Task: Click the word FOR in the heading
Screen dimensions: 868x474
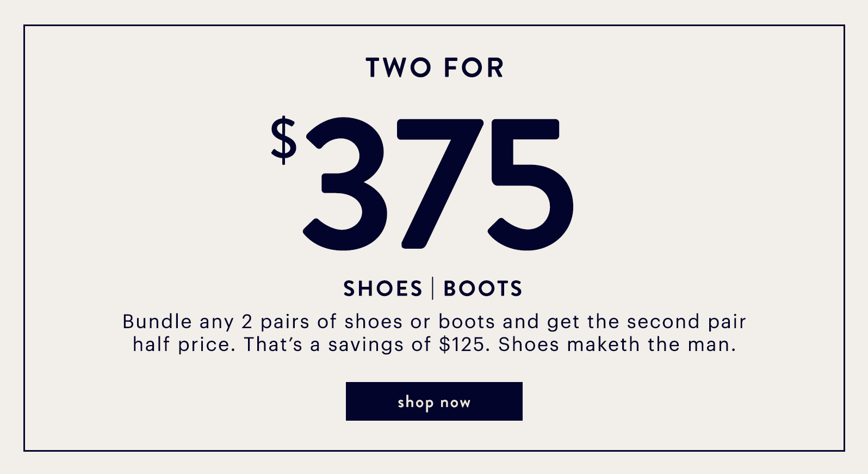Action: [474, 68]
